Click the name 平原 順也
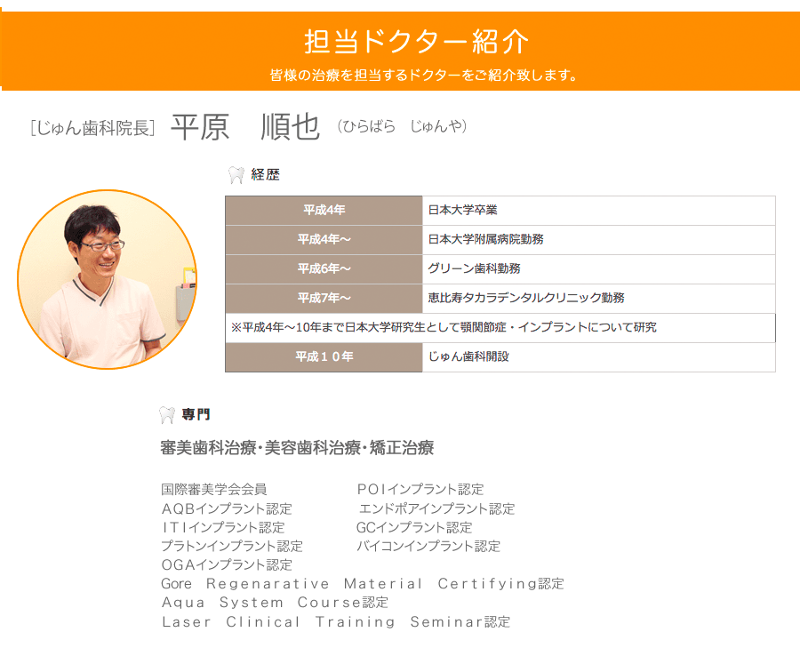 coord(245,127)
